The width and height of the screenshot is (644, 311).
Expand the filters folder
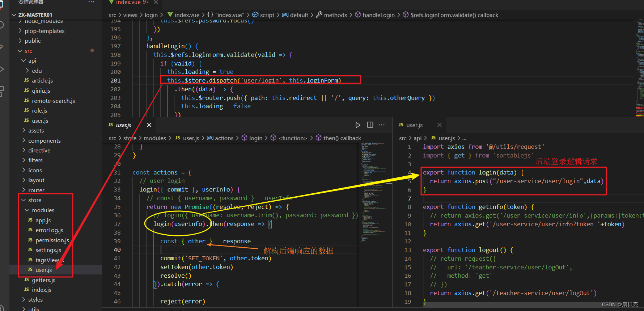click(24, 160)
